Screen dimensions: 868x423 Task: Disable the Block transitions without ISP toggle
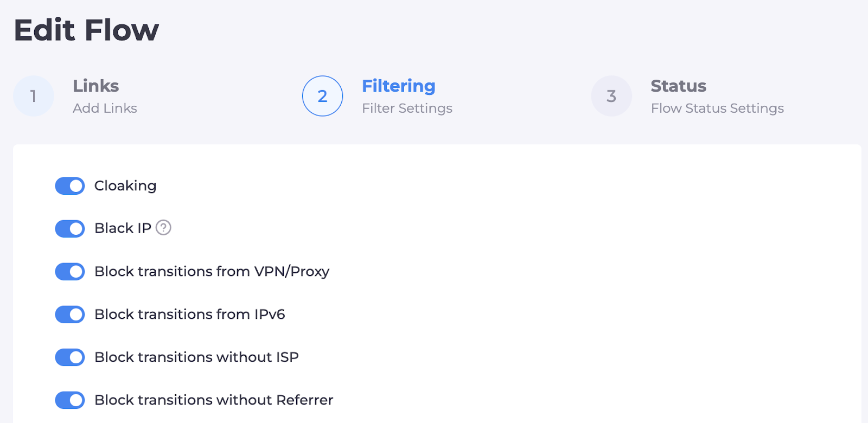tap(70, 357)
